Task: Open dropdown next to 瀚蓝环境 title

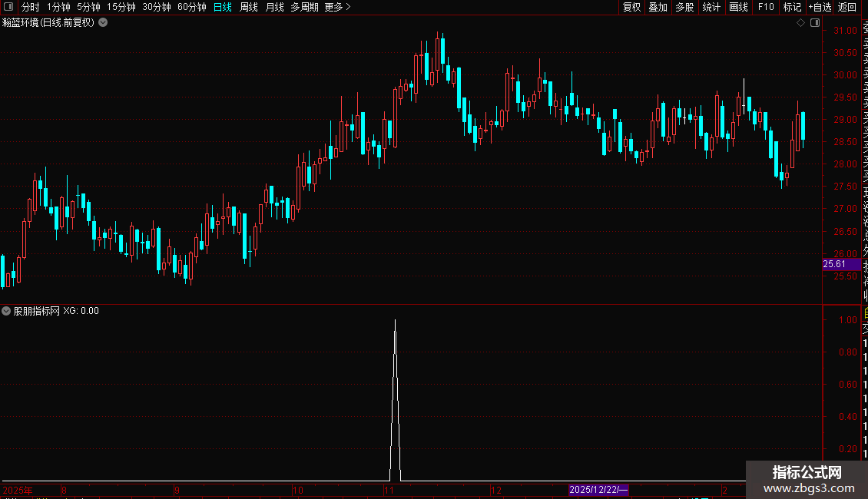Action: (103, 23)
